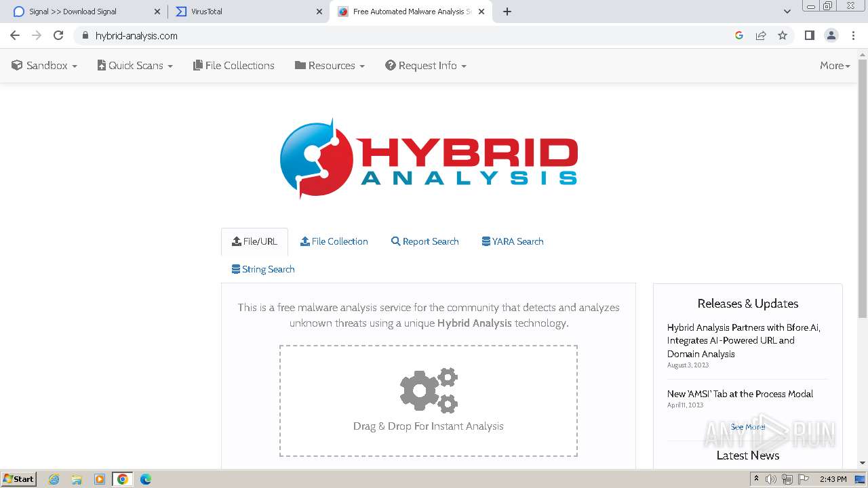868x488 pixels.
Task: Click scrollbar down arrow
Action: 863,463
